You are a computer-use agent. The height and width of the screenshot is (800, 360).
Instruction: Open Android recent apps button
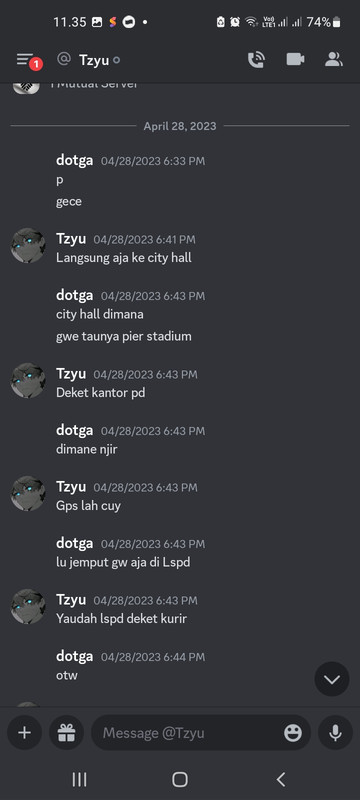coord(79,779)
